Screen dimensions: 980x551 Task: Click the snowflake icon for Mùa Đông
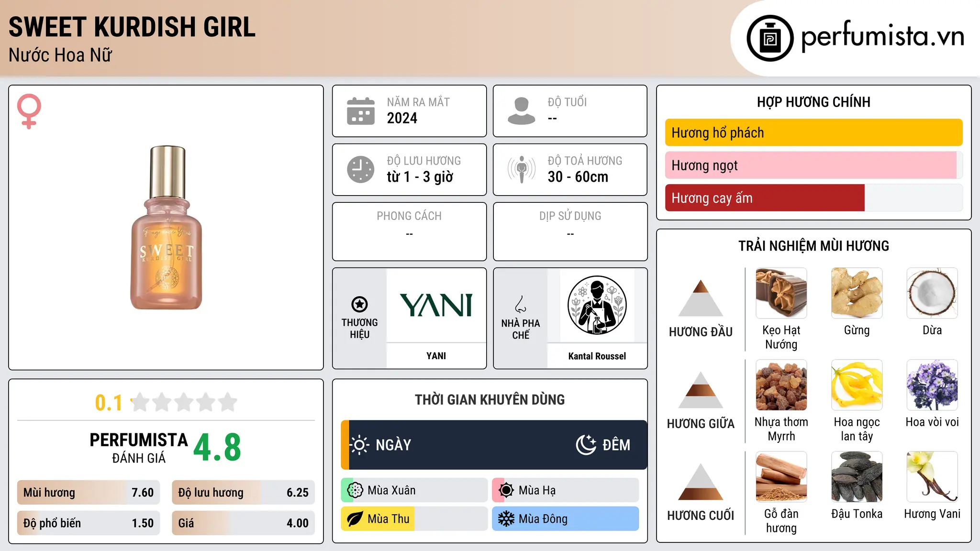tap(506, 519)
